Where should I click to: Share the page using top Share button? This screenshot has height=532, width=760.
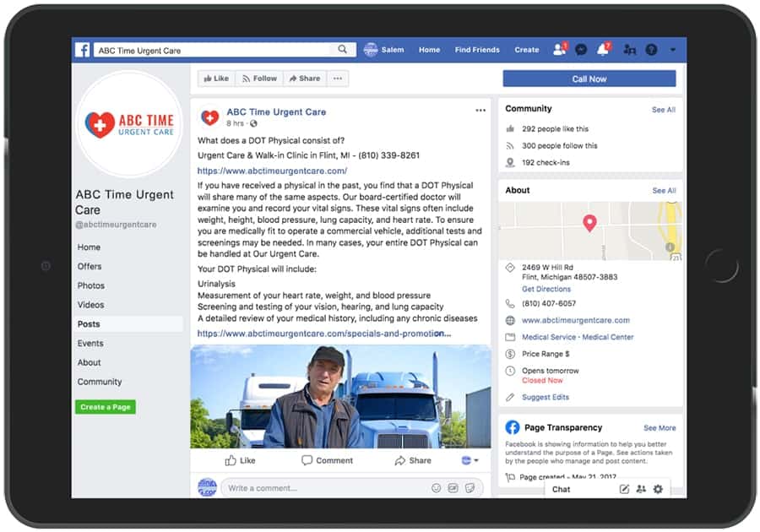(305, 79)
